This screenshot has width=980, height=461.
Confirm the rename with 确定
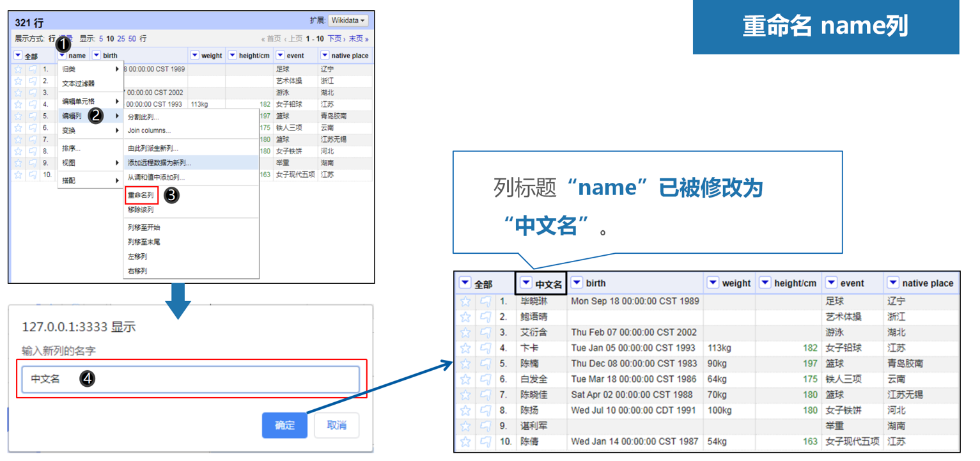(x=284, y=425)
